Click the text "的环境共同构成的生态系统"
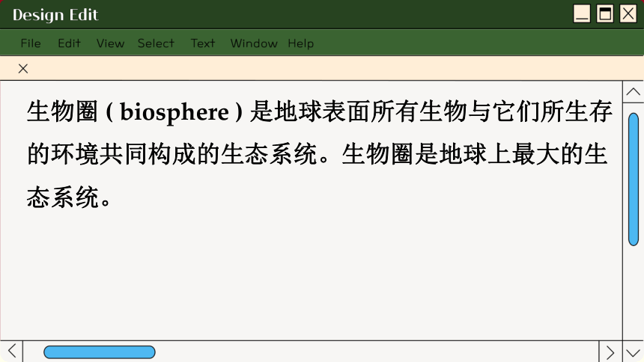This screenshot has width=644, height=362. (172, 154)
